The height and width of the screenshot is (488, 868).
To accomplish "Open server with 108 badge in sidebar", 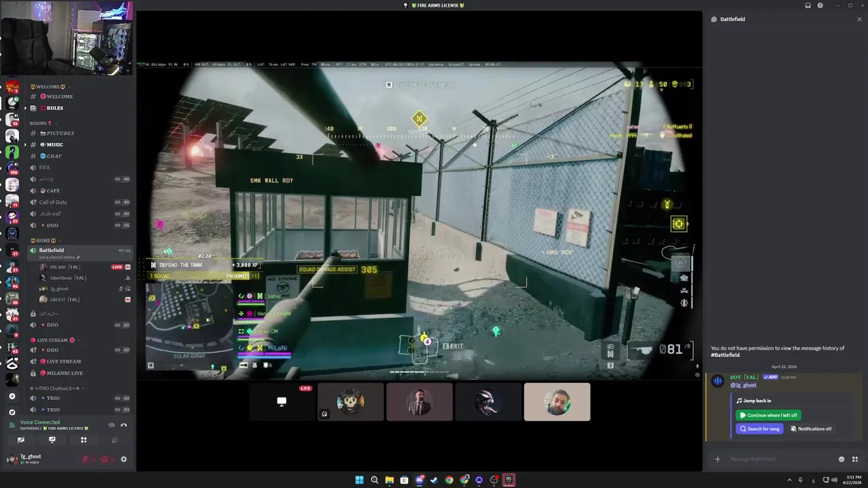I will click(12, 168).
